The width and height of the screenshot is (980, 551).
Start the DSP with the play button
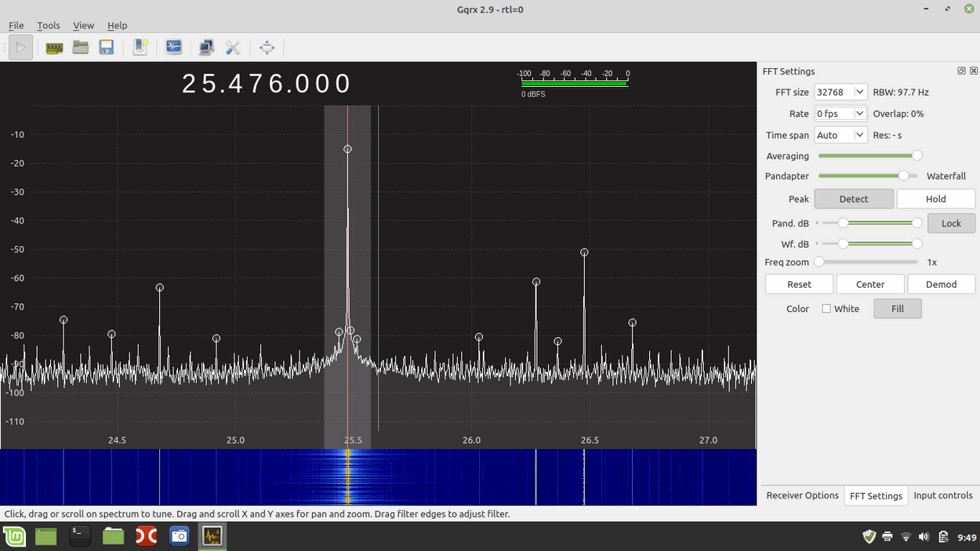click(x=20, y=47)
